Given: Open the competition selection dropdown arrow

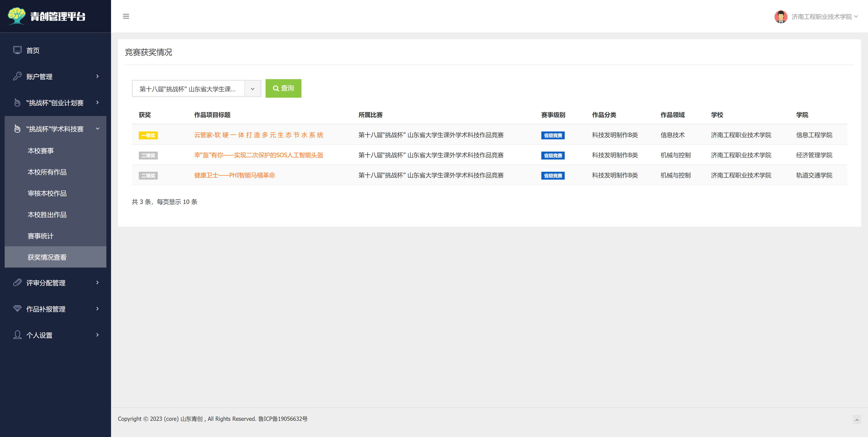Looking at the screenshot, I should pos(253,89).
